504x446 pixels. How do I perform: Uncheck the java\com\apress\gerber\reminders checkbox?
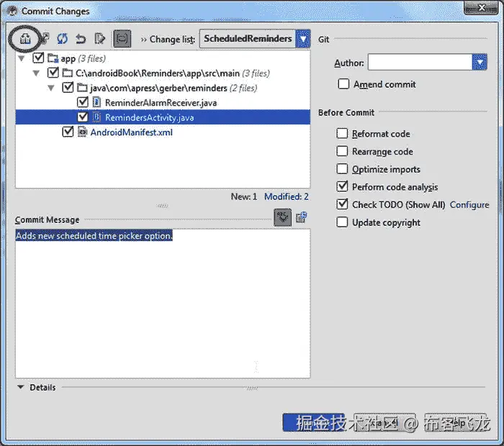point(68,87)
